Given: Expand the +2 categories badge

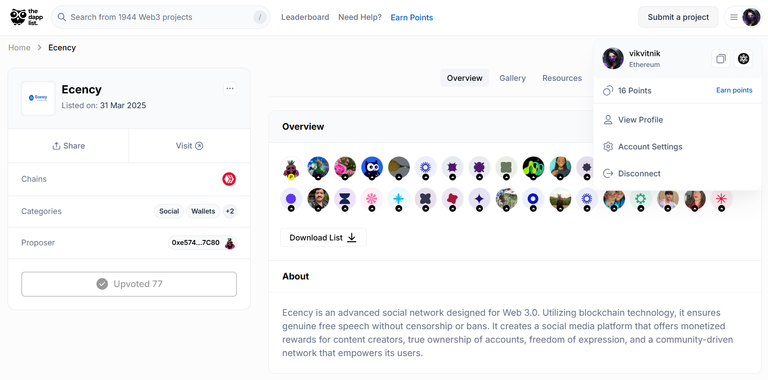Looking at the screenshot, I should coord(230,212).
